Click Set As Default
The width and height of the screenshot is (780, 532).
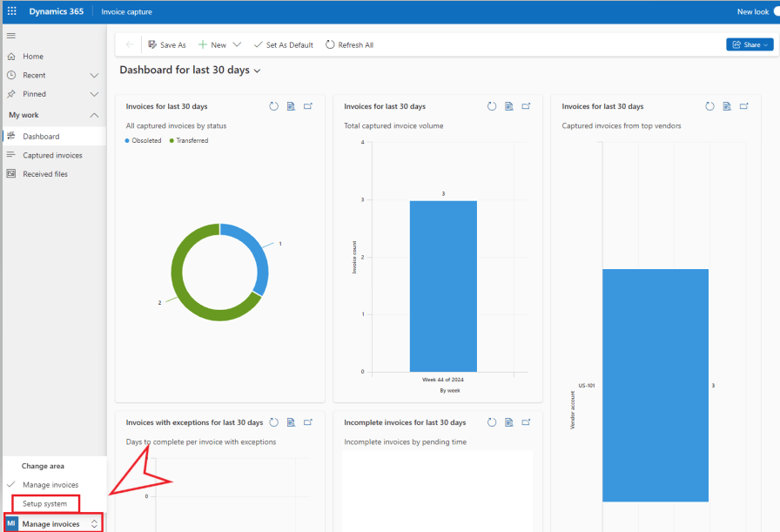284,45
